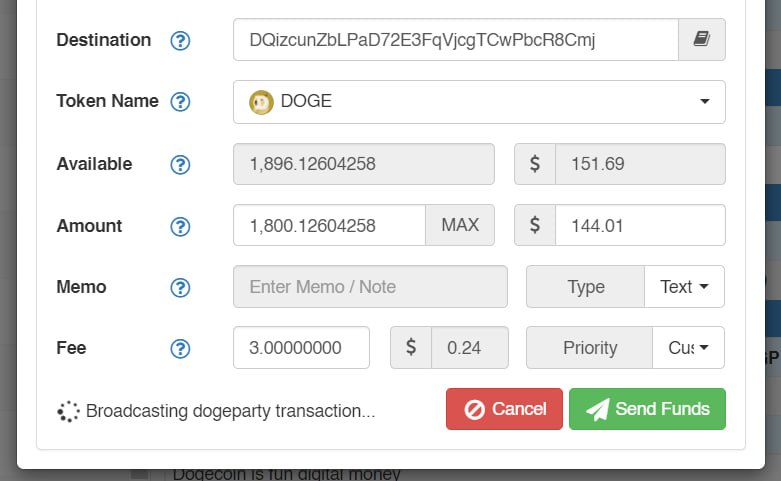Click the broadcasting spinner icon
The height and width of the screenshot is (481, 781).
click(x=68, y=412)
